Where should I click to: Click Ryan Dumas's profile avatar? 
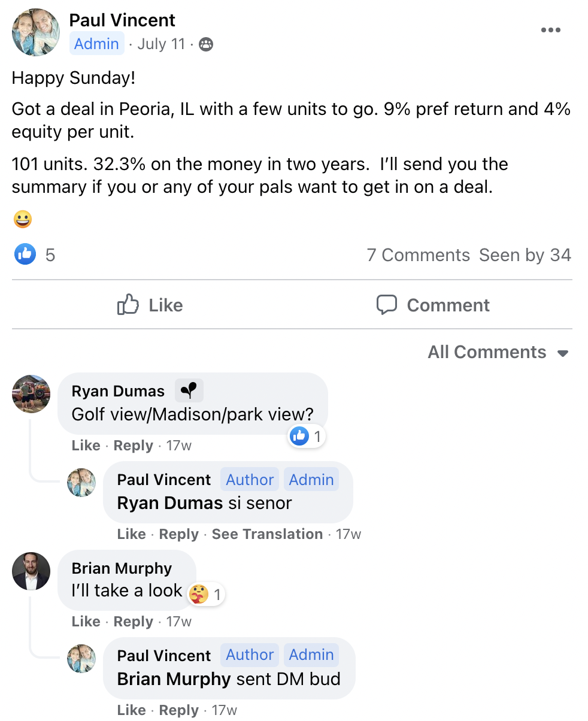tap(31, 394)
